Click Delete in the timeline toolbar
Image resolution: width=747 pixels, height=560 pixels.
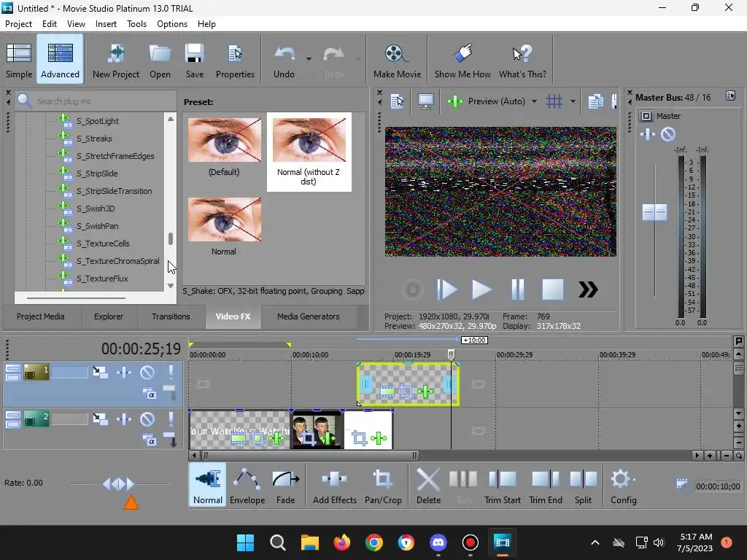coord(428,486)
